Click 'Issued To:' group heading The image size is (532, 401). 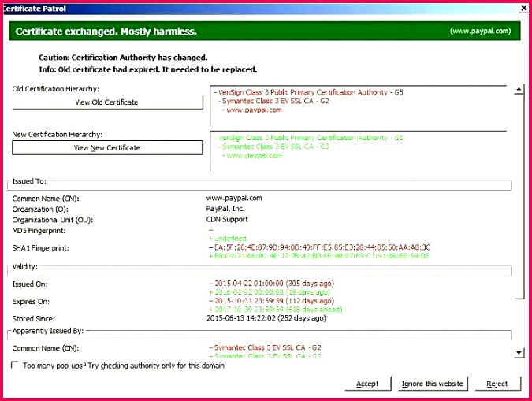tap(29, 181)
